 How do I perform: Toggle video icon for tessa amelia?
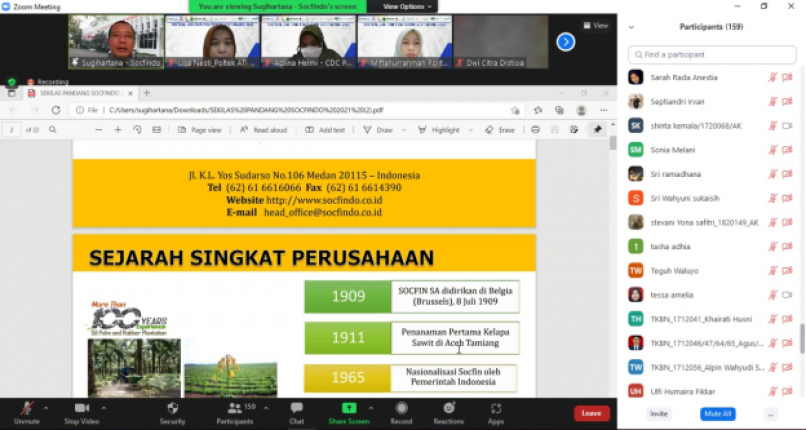click(787, 295)
